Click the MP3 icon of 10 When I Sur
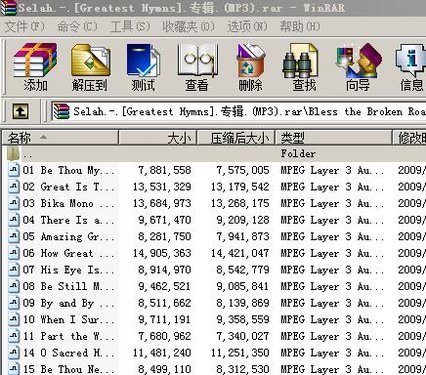 pyautogui.click(x=14, y=319)
